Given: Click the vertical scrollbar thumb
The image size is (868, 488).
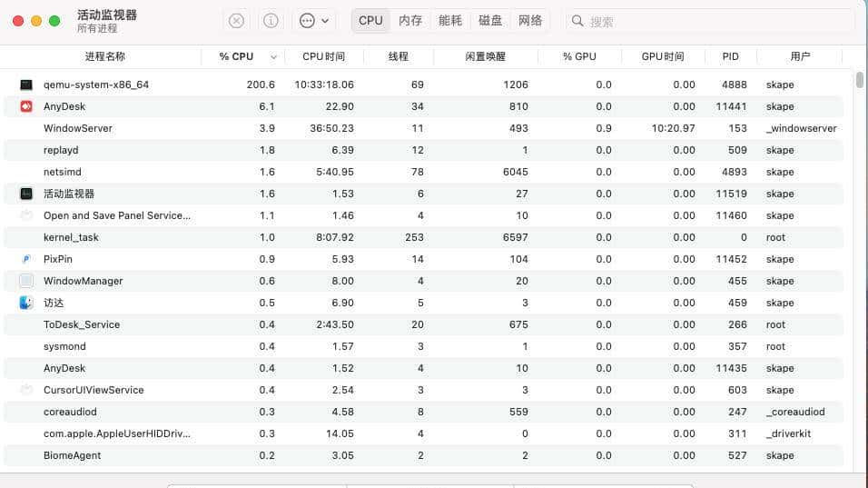Looking at the screenshot, I should 860,79.
